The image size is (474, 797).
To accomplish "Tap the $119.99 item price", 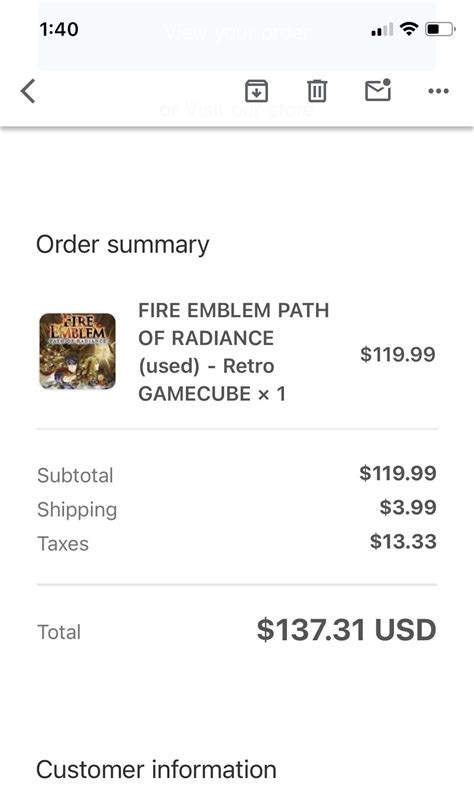I will (398, 354).
